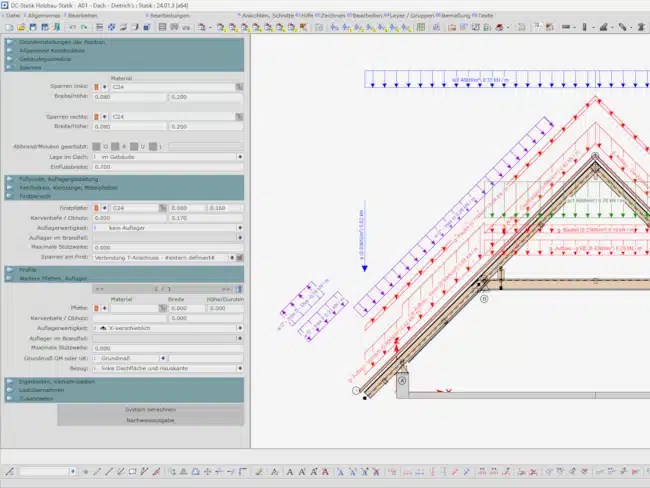The width and height of the screenshot is (650, 488).
Task: Open the Grundmaß GM oder UK dropdown
Action: point(163,358)
